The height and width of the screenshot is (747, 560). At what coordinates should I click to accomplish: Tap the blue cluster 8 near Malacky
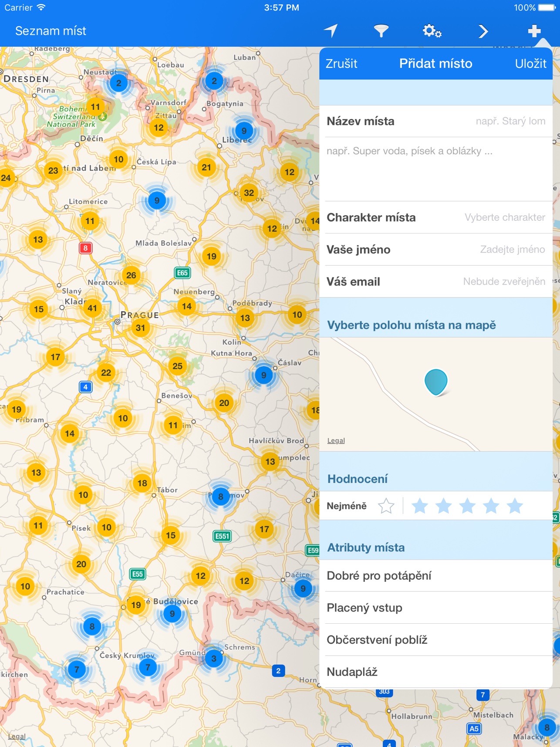click(x=547, y=727)
